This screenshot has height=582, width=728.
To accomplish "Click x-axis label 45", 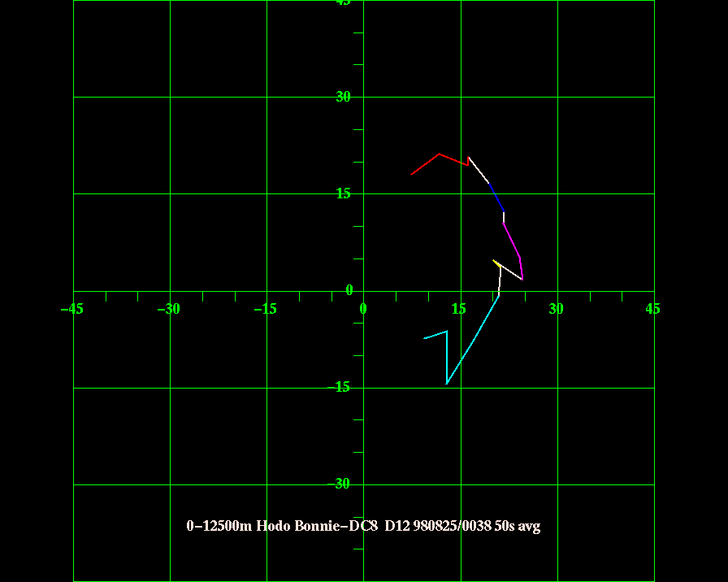I will tap(652, 309).
